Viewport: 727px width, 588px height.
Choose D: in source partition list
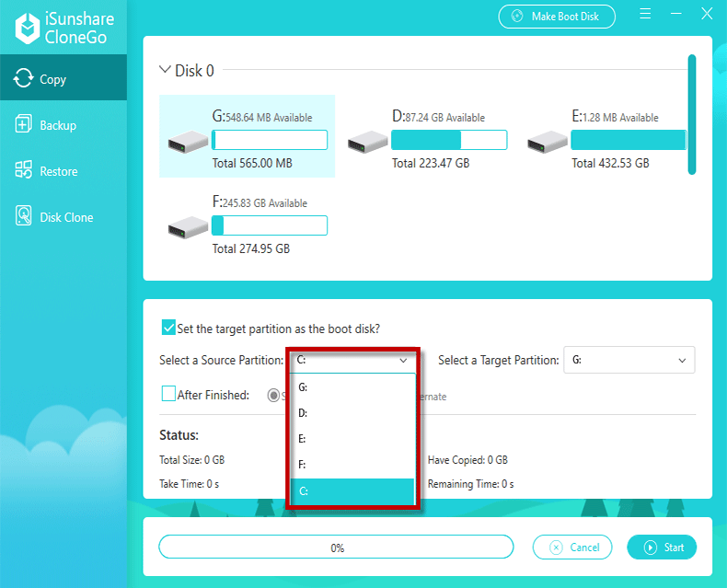(x=352, y=413)
